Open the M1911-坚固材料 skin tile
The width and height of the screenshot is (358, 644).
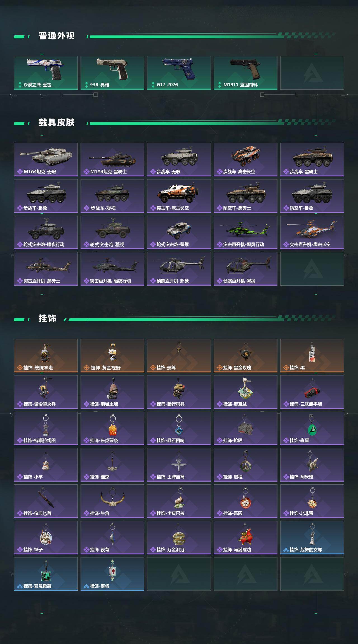tap(246, 73)
